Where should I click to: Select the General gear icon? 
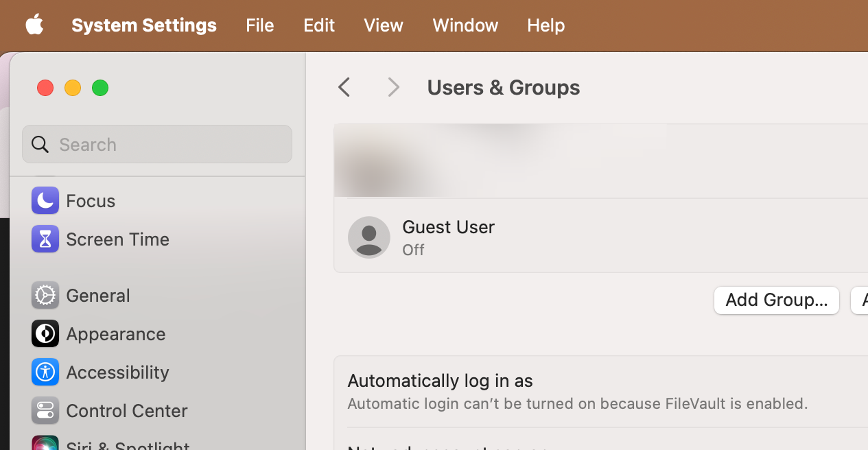45,295
